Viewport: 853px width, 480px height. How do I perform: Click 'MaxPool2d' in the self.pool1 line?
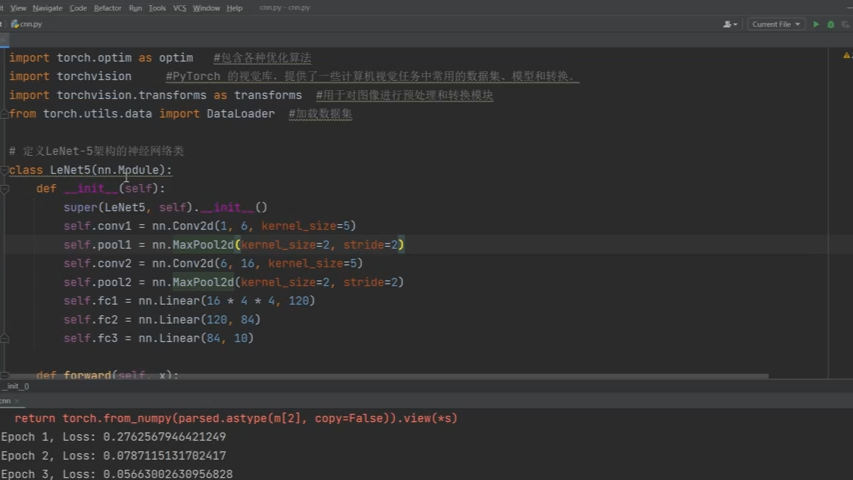pos(203,245)
